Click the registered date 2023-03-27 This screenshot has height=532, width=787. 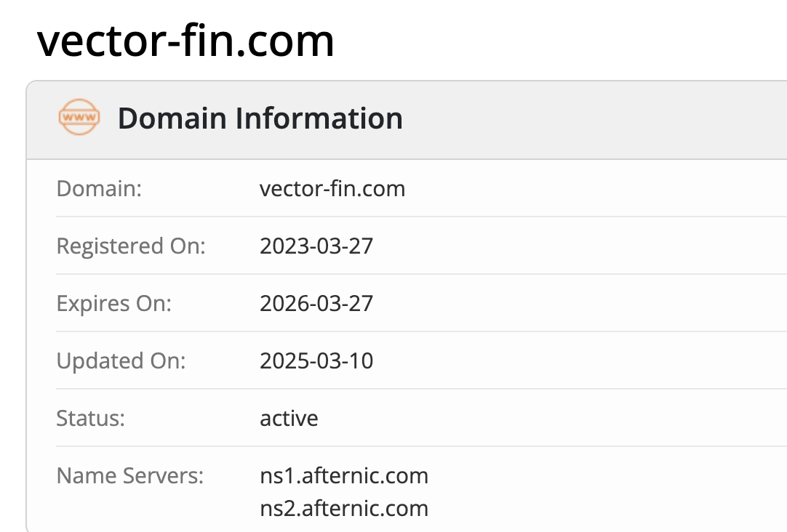316,246
